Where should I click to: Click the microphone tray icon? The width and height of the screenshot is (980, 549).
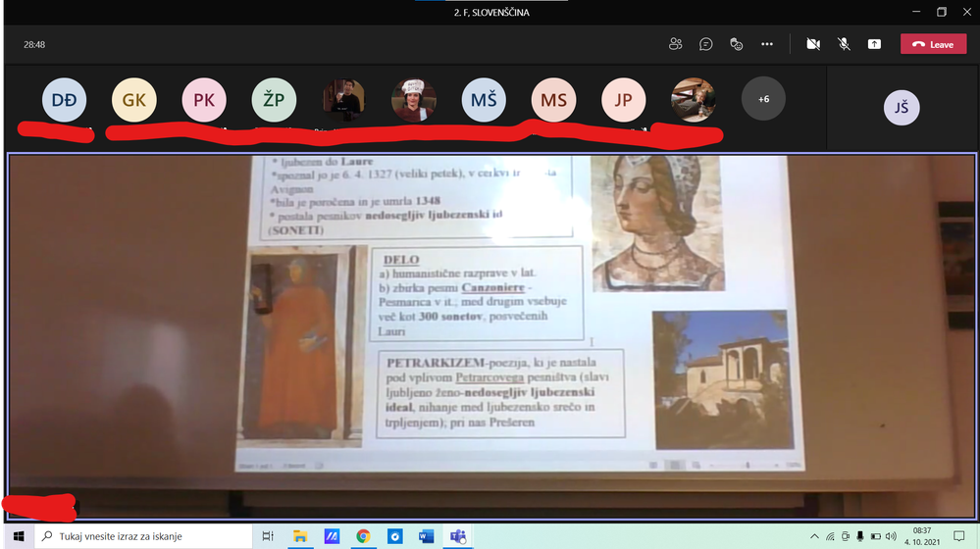tap(860, 536)
